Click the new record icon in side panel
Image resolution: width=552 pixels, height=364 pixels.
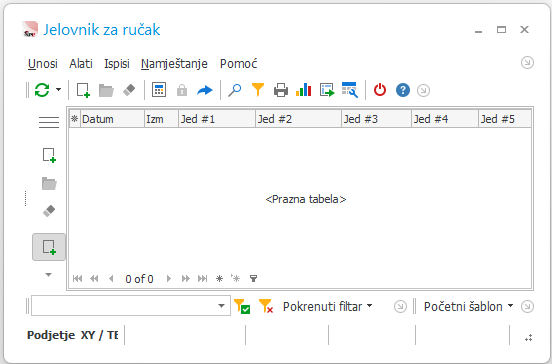[x=49, y=155]
